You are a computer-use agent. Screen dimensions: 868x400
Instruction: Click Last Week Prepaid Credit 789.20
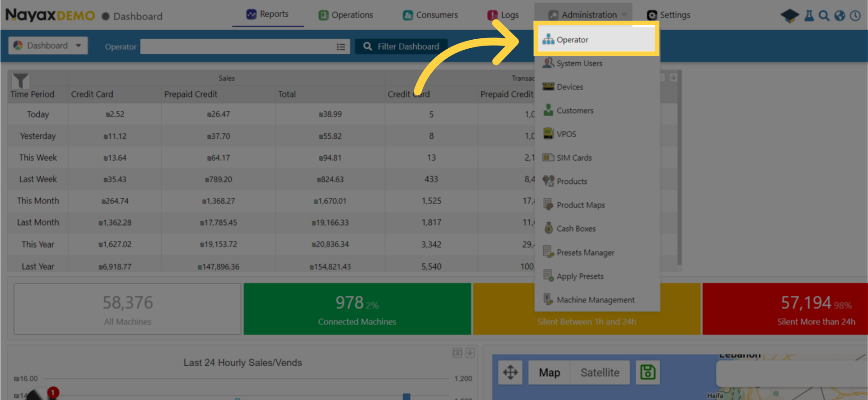(219, 179)
